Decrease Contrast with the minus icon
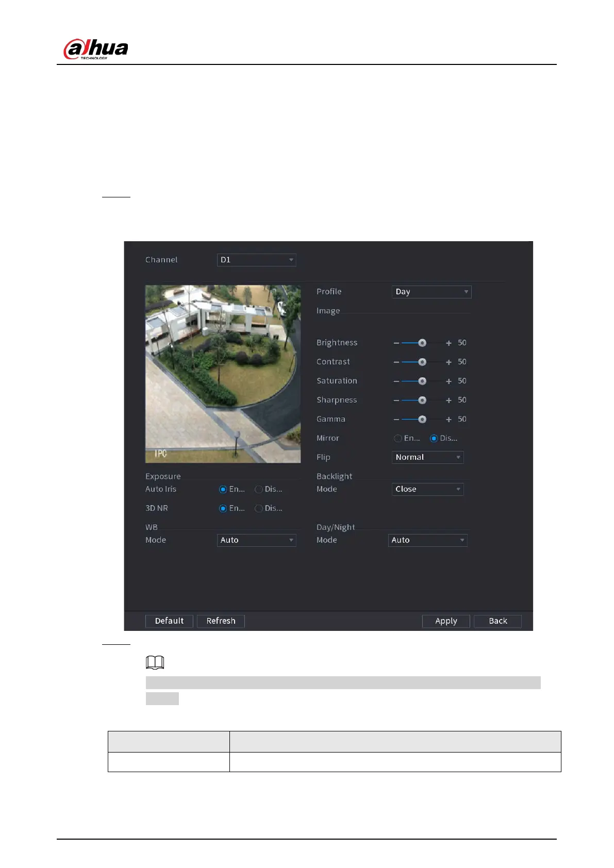 point(396,362)
